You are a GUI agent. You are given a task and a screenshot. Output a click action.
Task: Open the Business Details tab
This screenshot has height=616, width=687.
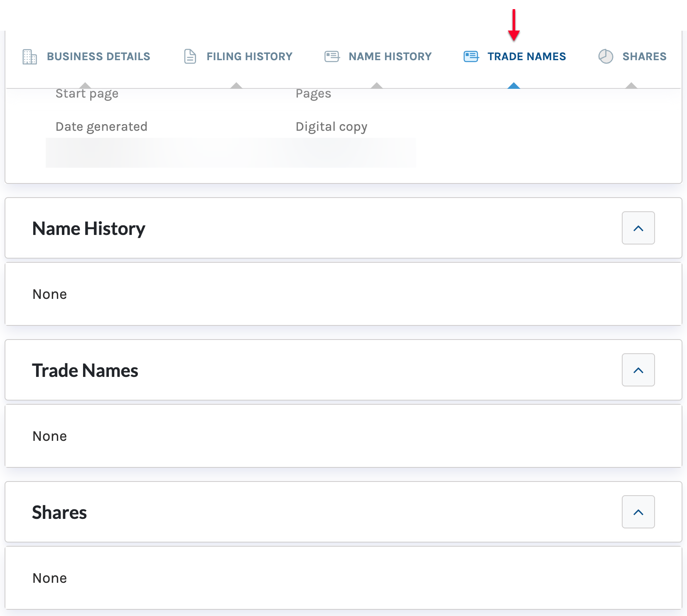pos(98,56)
